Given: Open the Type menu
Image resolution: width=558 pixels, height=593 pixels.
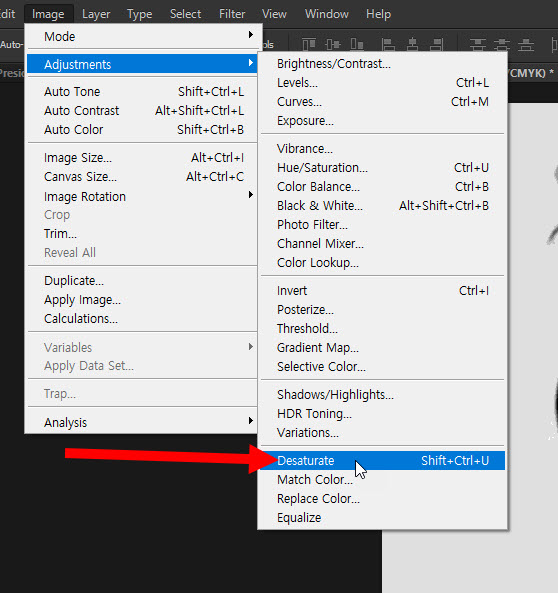Looking at the screenshot, I should coord(140,14).
